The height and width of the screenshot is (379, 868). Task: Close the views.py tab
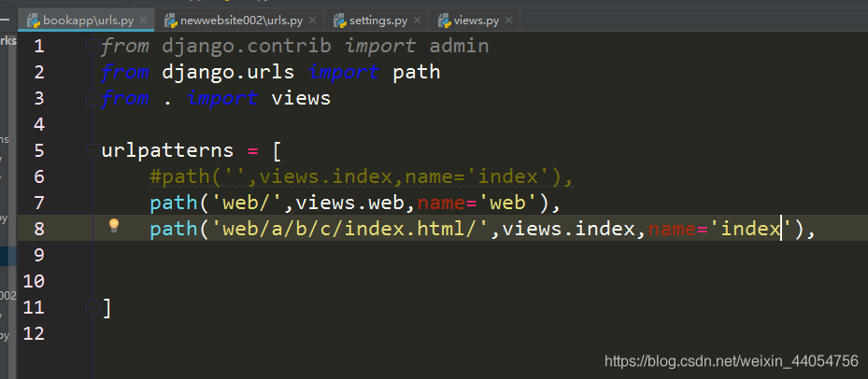(508, 21)
